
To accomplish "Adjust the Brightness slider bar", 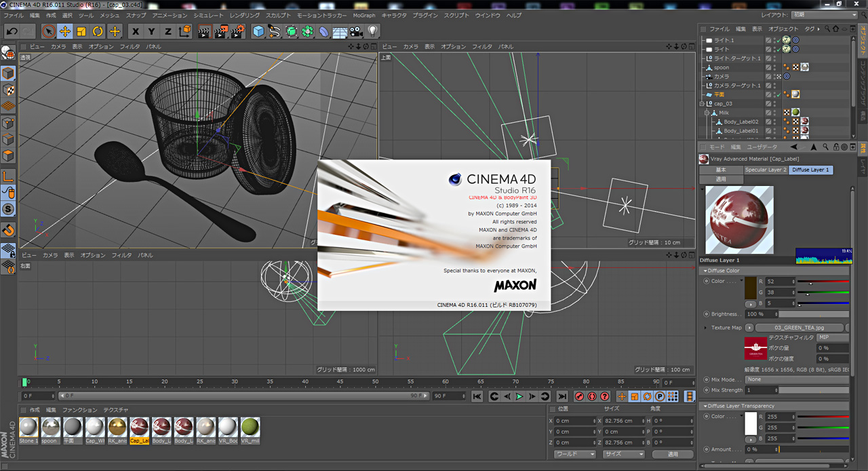I will point(814,314).
